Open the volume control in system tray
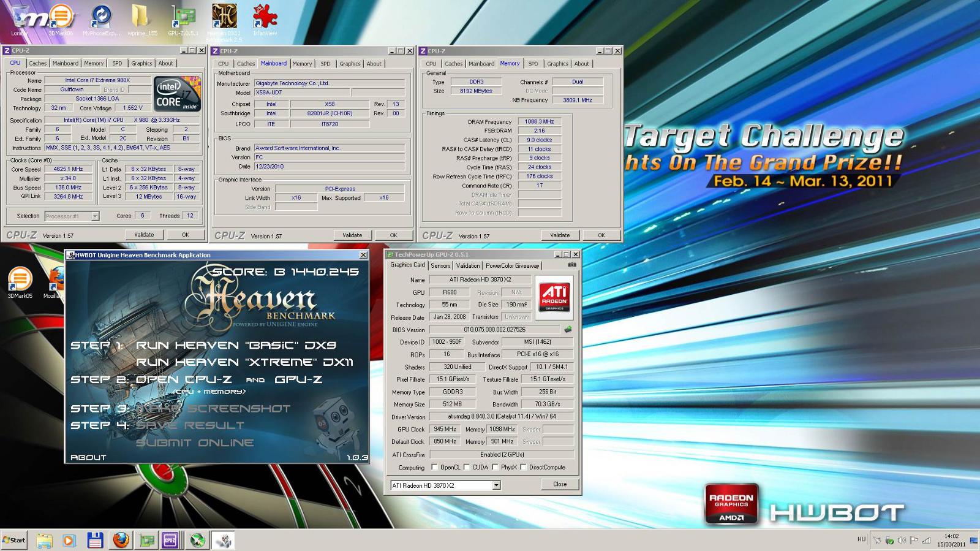This screenshot has width=980, height=551. (902, 540)
